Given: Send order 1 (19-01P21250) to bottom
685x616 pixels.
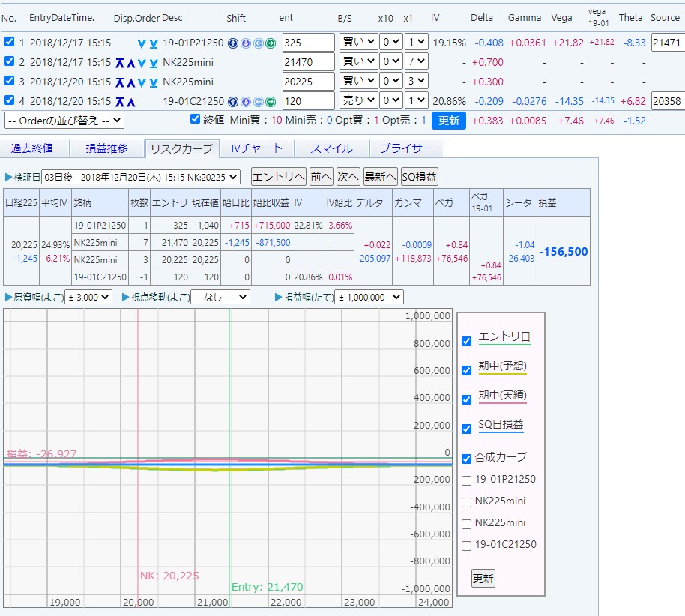Looking at the screenshot, I should (x=154, y=43).
